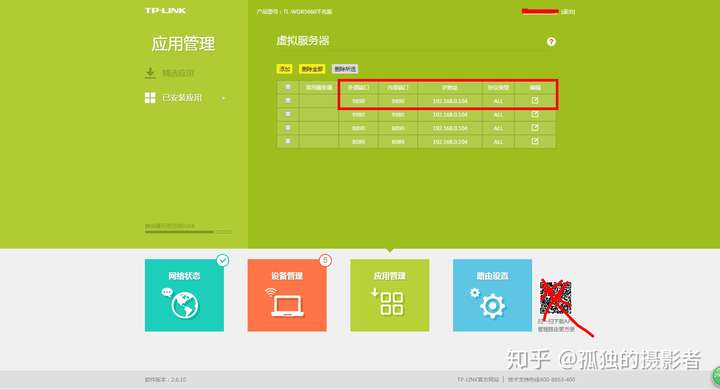Click the checkmark badge on 网络状态 tile
This screenshot has width=720, height=389.
[x=223, y=260]
